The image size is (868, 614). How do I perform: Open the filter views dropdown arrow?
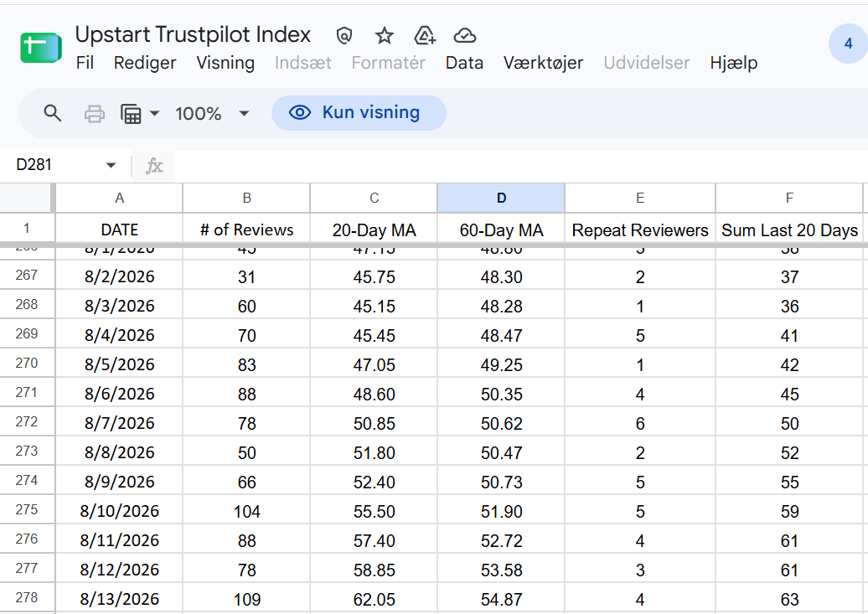(x=154, y=113)
